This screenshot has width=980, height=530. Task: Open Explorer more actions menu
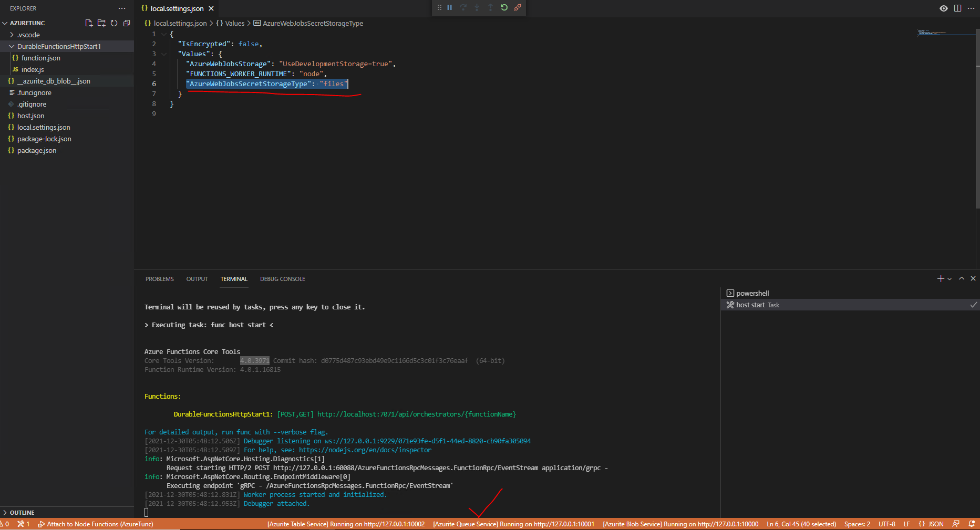(122, 8)
